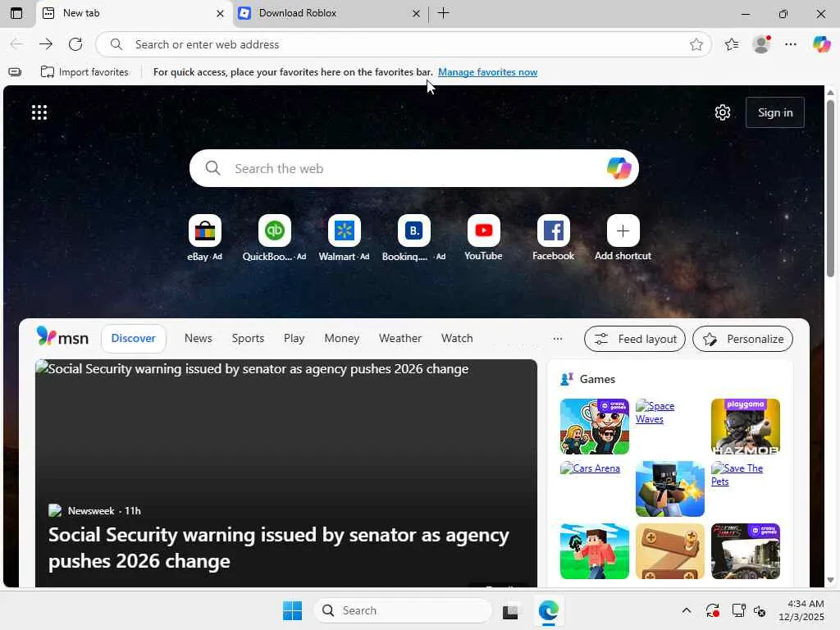Image resolution: width=840 pixels, height=630 pixels.
Task: Open the Save The Pets game link
Action: pyautogui.click(x=737, y=475)
